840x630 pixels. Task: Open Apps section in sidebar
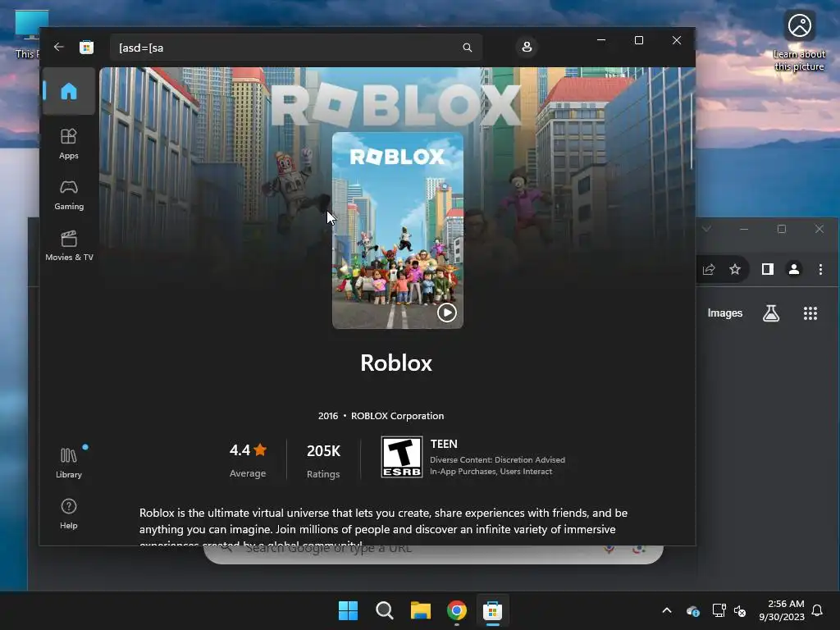point(69,144)
